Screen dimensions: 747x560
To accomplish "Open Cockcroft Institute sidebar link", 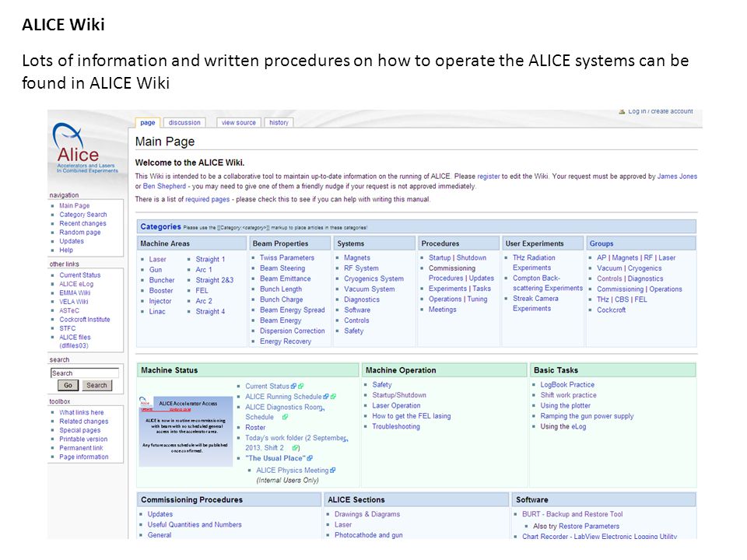I will [84, 320].
